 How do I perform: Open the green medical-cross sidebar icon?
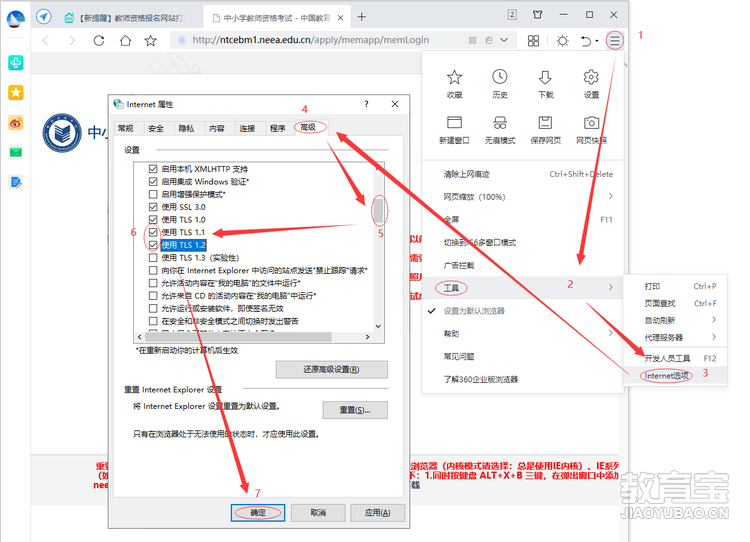tap(16, 63)
